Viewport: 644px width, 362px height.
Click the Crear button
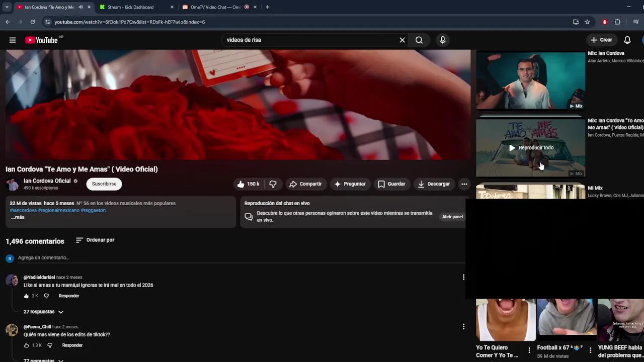[x=601, y=40]
